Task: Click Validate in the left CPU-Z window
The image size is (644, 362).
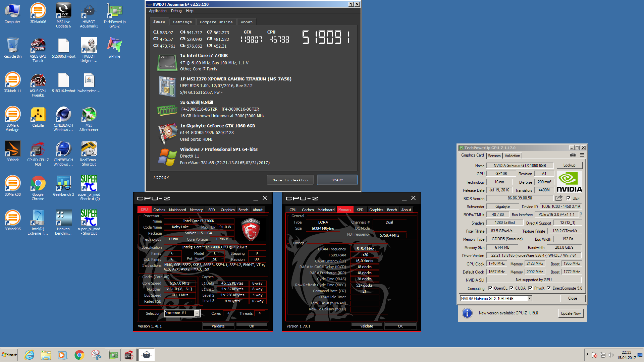Action: pyautogui.click(x=218, y=326)
